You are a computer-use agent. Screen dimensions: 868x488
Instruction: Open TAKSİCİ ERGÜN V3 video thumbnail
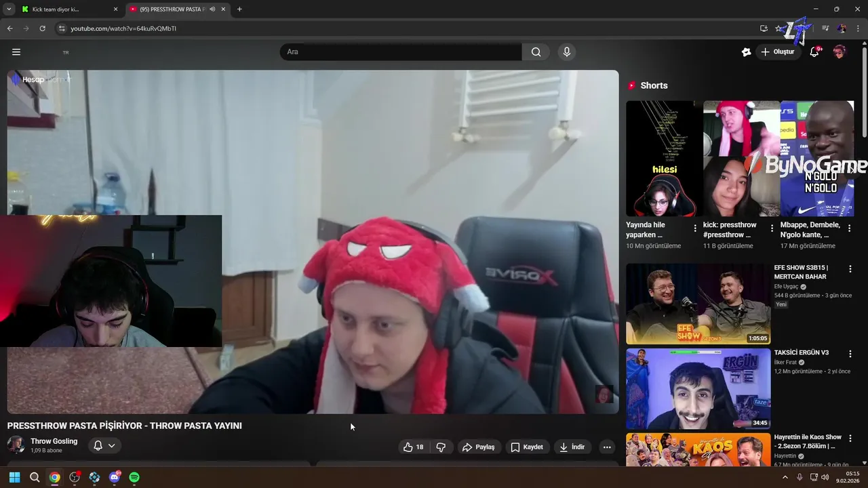698,388
